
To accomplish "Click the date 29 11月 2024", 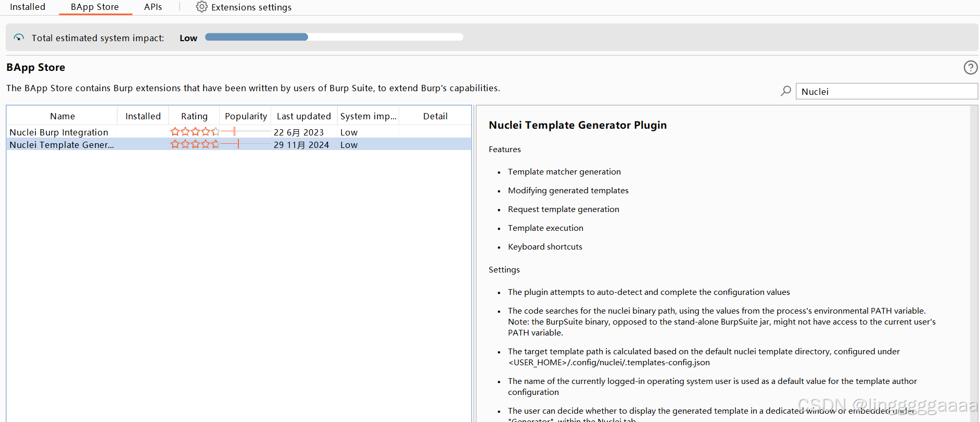I will (x=301, y=145).
